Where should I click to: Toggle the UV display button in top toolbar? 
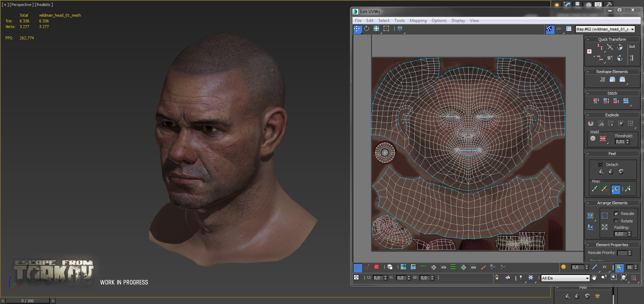[559, 29]
